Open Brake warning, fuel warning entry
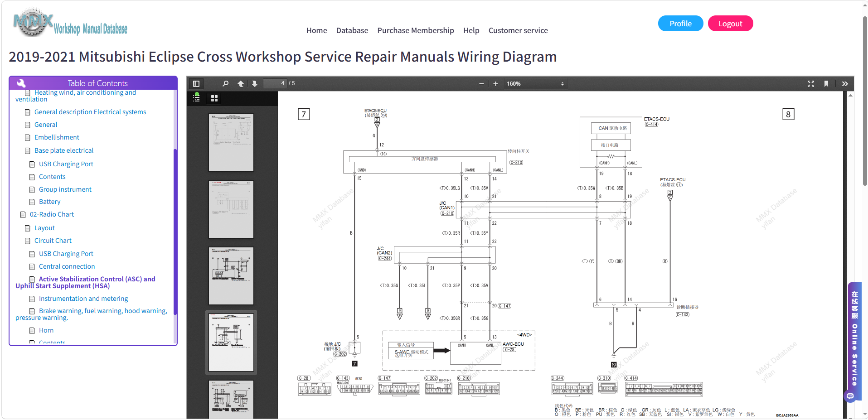The height and width of the screenshot is (420, 868). pyautogui.click(x=91, y=314)
